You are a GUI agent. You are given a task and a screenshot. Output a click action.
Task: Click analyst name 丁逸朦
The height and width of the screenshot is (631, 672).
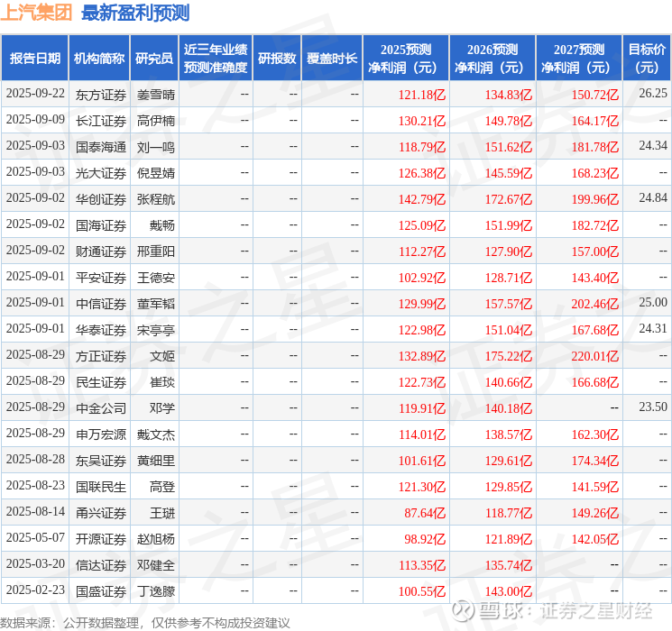(156, 591)
